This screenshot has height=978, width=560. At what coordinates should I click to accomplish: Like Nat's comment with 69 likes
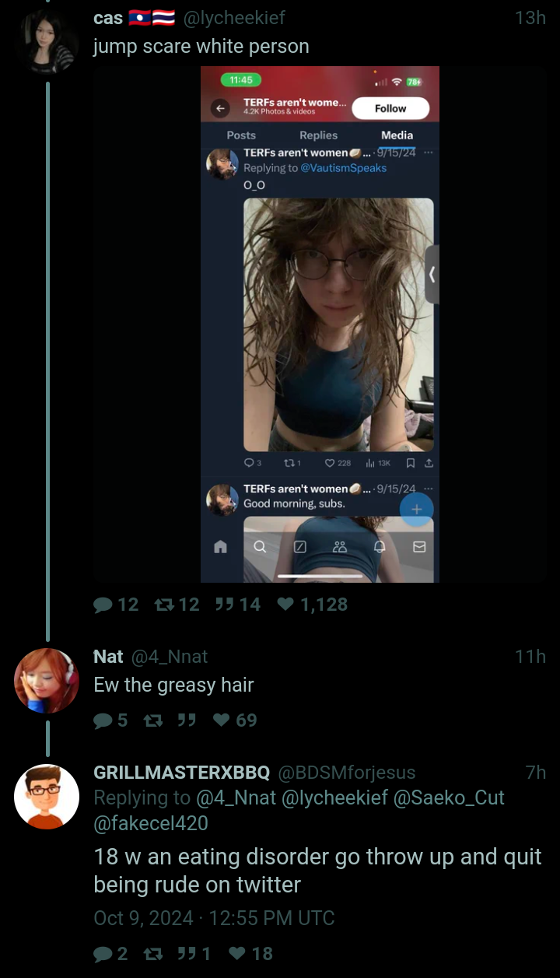[235, 720]
